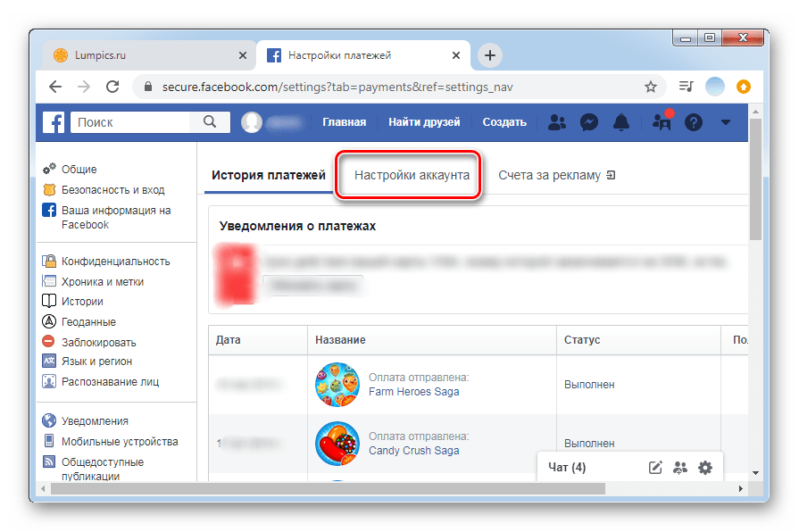Click the site lock icon in the address bar
This screenshot has height=532, width=799.
click(x=148, y=87)
